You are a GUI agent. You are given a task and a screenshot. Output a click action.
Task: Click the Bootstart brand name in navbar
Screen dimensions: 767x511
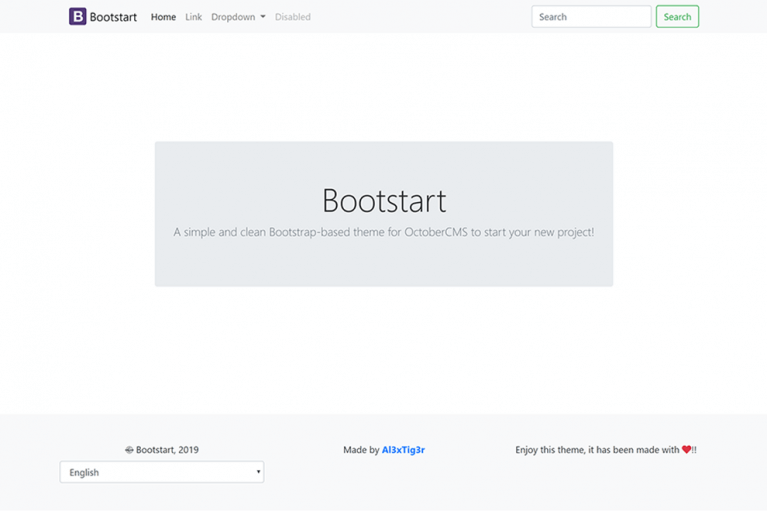coord(113,17)
